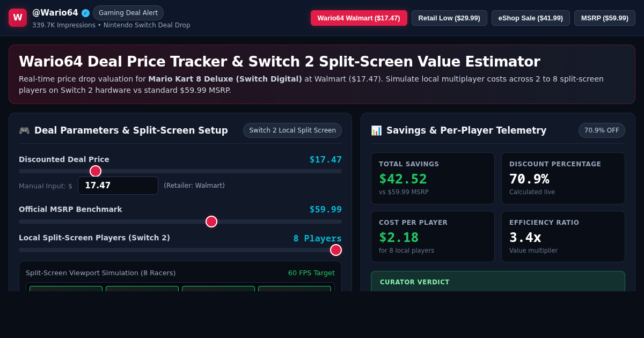Click the 60 FPS Target label
This screenshot has width=644, height=338.
tap(311, 273)
